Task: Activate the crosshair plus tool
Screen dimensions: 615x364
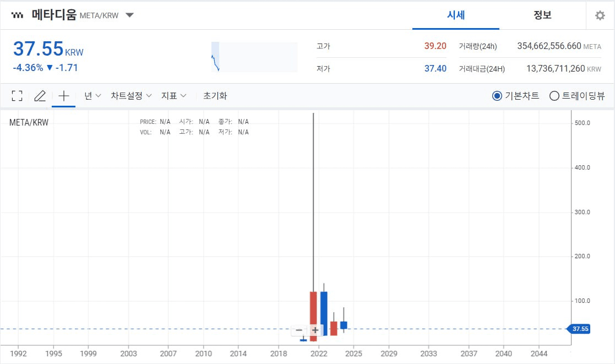Action: click(63, 96)
